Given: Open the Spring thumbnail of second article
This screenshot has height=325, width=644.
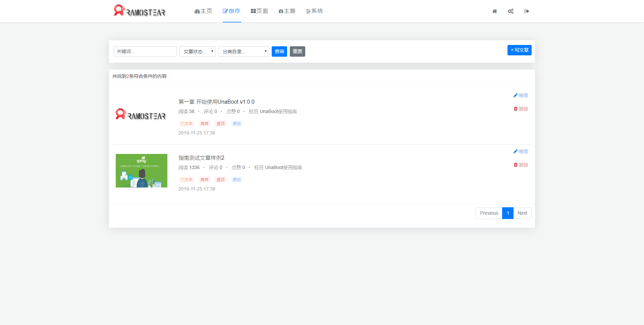Looking at the screenshot, I should 142,171.
